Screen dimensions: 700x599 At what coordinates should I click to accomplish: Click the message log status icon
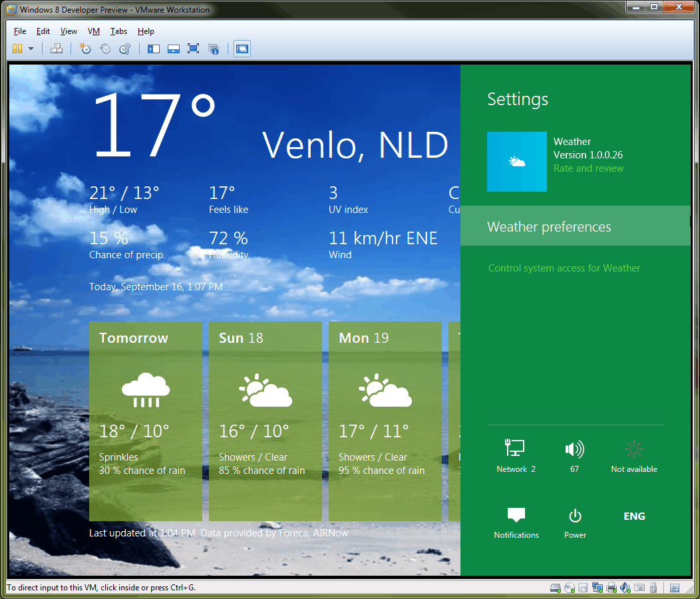tap(675, 588)
